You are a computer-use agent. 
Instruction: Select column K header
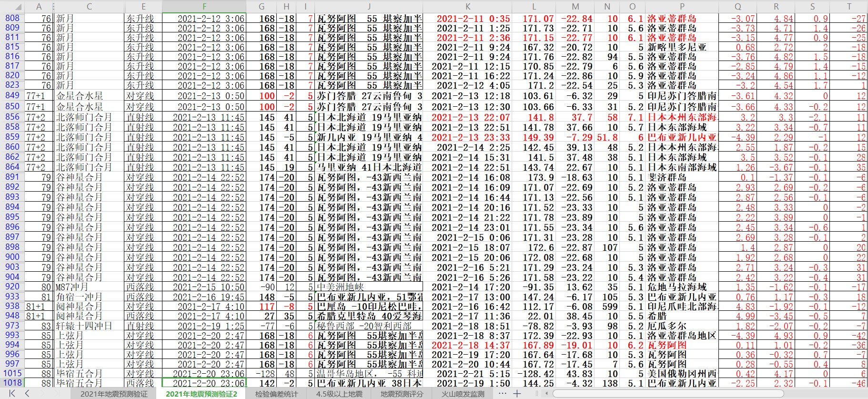click(x=467, y=7)
